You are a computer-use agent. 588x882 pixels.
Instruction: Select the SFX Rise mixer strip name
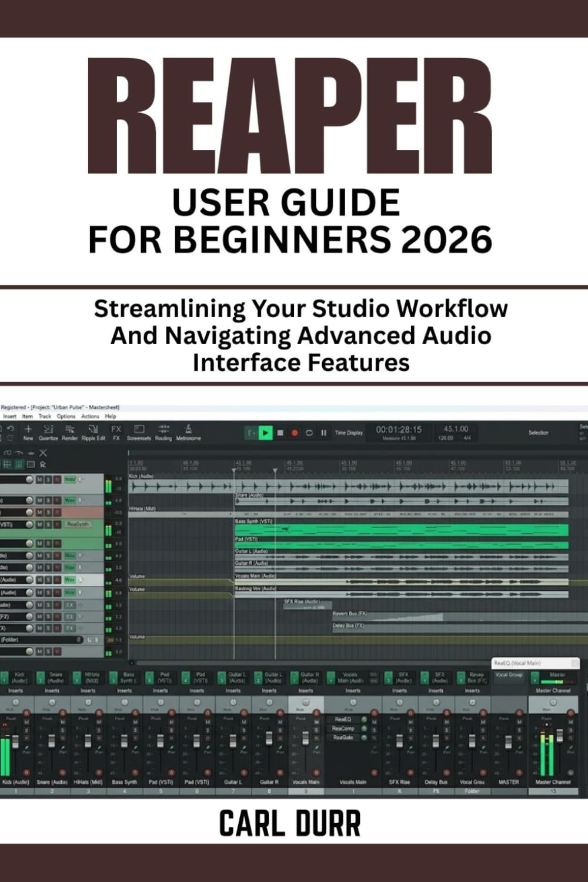tap(399, 782)
